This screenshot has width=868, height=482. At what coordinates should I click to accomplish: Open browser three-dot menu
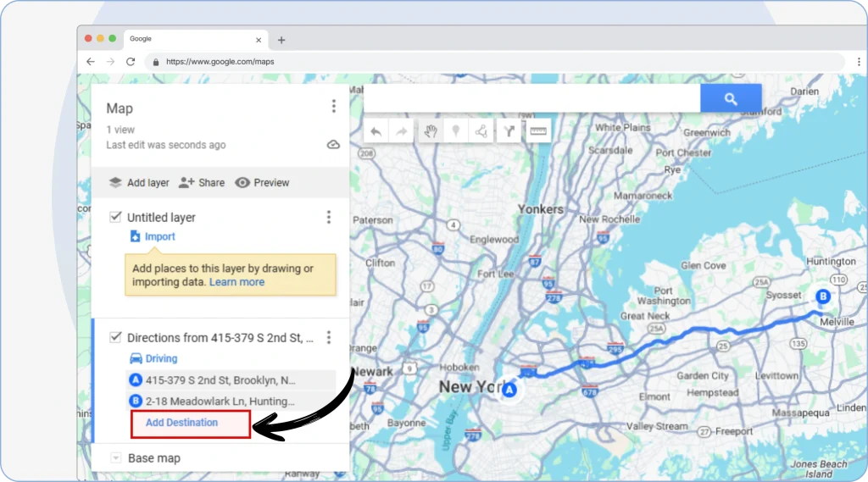click(x=859, y=62)
